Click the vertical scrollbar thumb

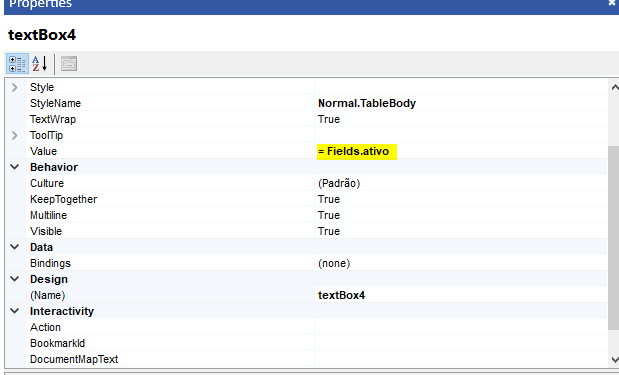point(614,237)
